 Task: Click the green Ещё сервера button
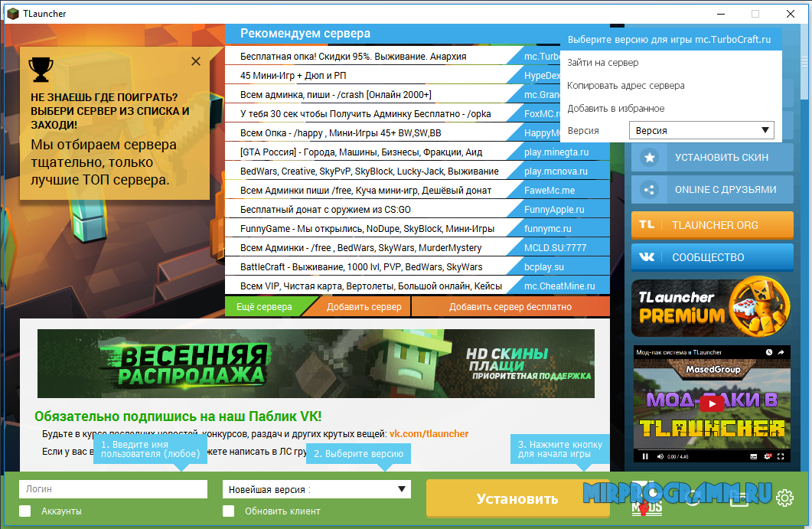tap(264, 307)
